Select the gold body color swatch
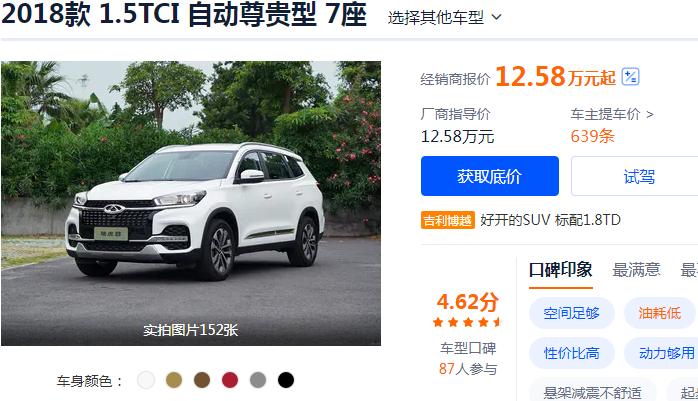This screenshot has height=401, width=698. (x=174, y=380)
